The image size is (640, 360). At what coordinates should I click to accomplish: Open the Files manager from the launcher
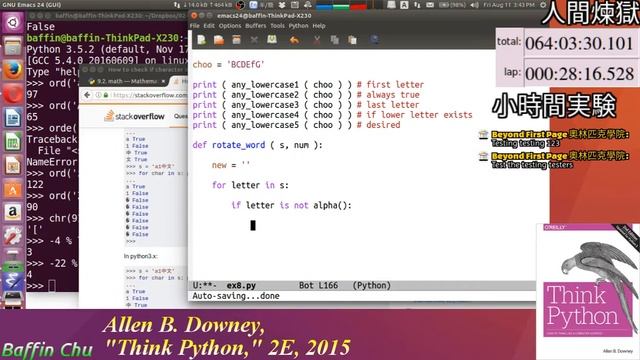pyautogui.click(x=13, y=46)
